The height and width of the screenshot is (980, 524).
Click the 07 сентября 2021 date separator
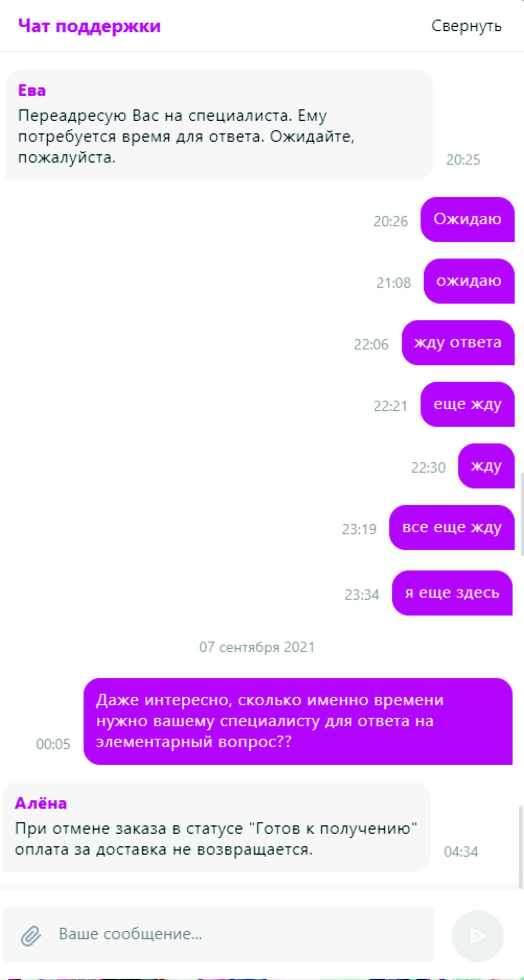[257, 647]
